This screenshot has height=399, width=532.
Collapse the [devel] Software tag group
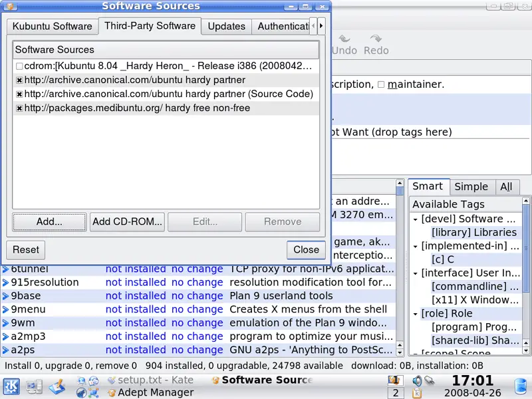click(415, 219)
